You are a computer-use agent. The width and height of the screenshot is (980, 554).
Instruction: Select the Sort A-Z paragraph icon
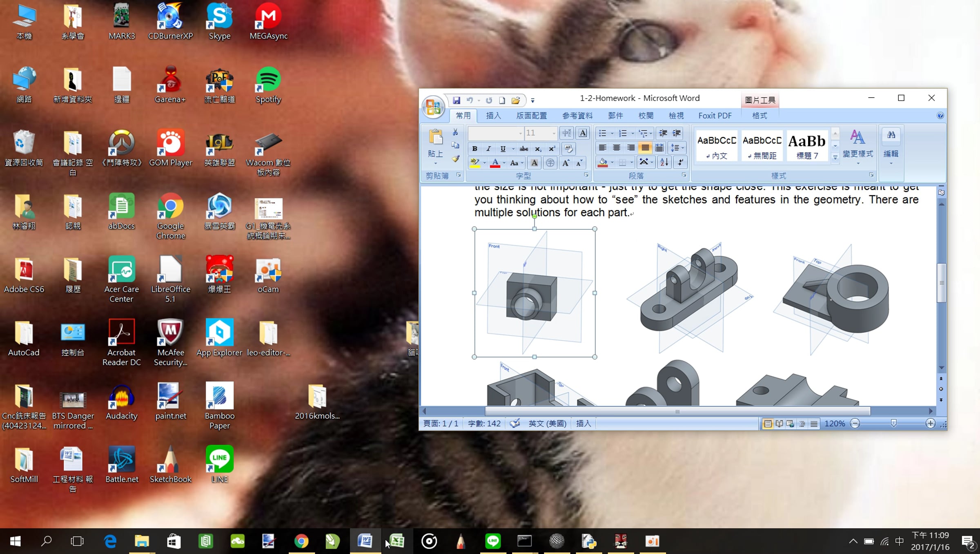click(x=664, y=163)
